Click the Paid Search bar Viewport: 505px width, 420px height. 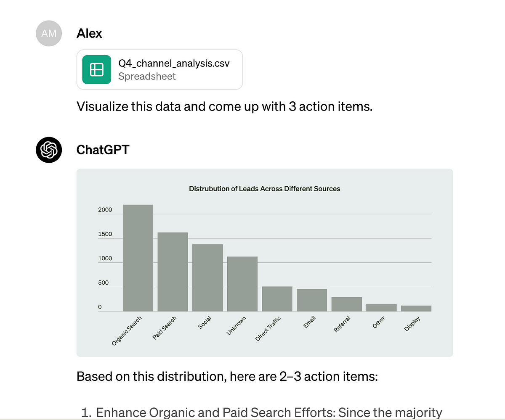click(x=173, y=272)
